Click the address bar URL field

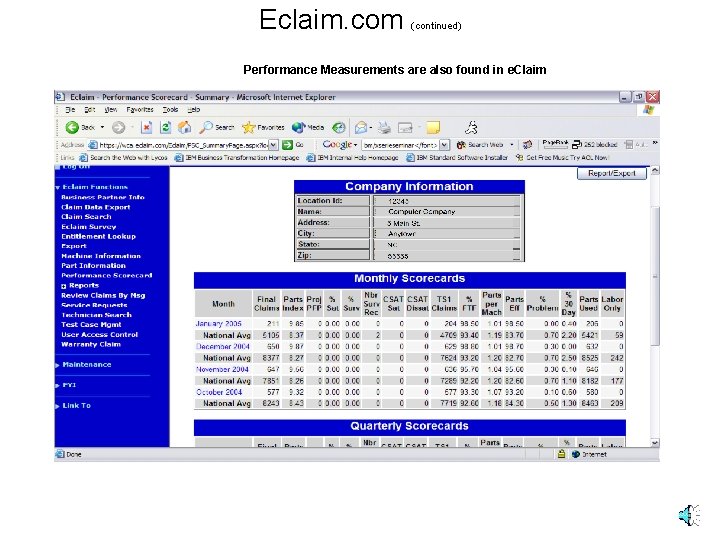pyautogui.click(x=179, y=145)
